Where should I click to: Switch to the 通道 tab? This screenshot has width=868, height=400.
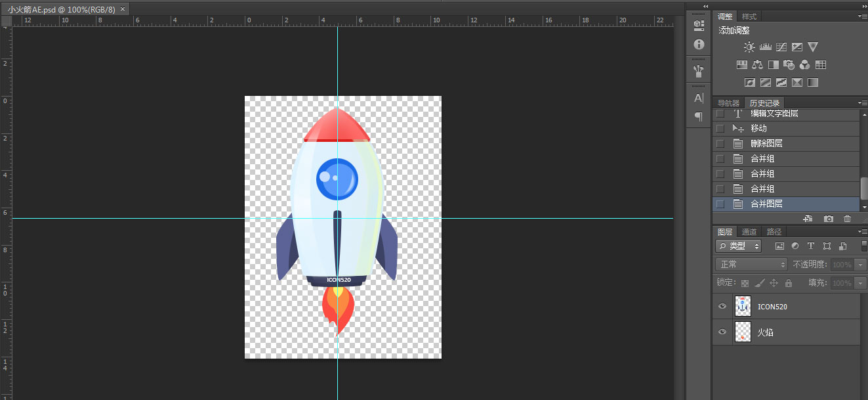click(x=749, y=232)
